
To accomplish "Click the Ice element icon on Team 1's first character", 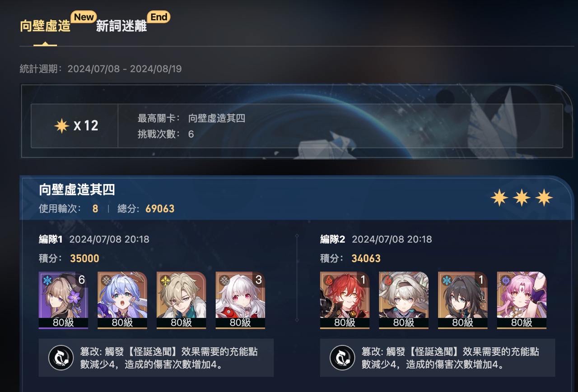I will click(47, 281).
